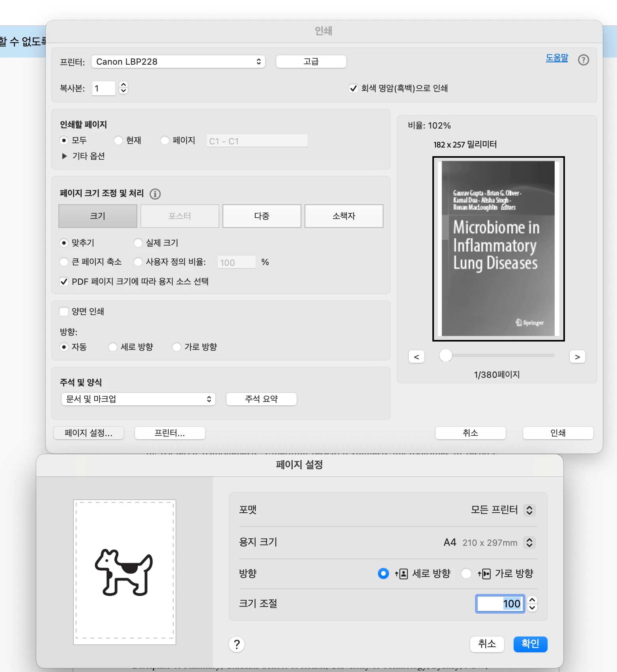
Task: Open the 문서 및 마크업 dropdown
Action: tap(138, 399)
